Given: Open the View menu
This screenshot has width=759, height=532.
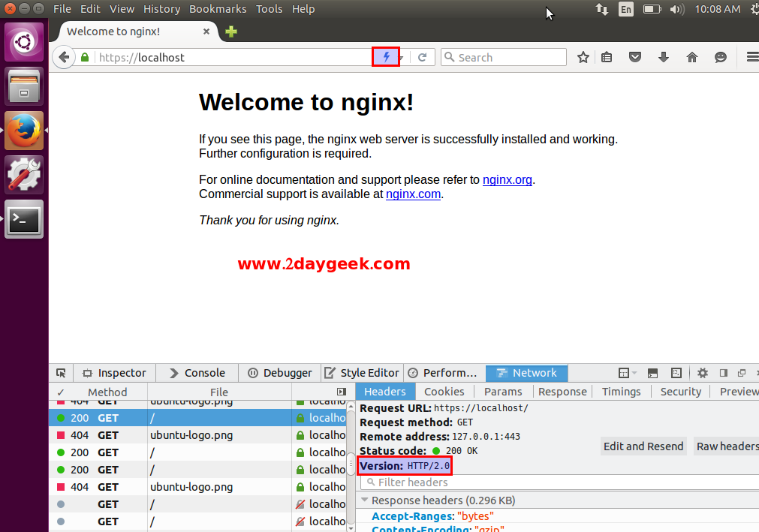Looking at the screenshot, I should 122,9.
